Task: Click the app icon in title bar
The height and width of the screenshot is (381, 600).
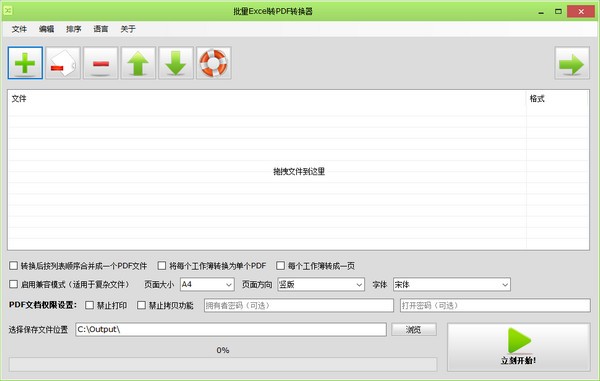Action: (8, 11)
